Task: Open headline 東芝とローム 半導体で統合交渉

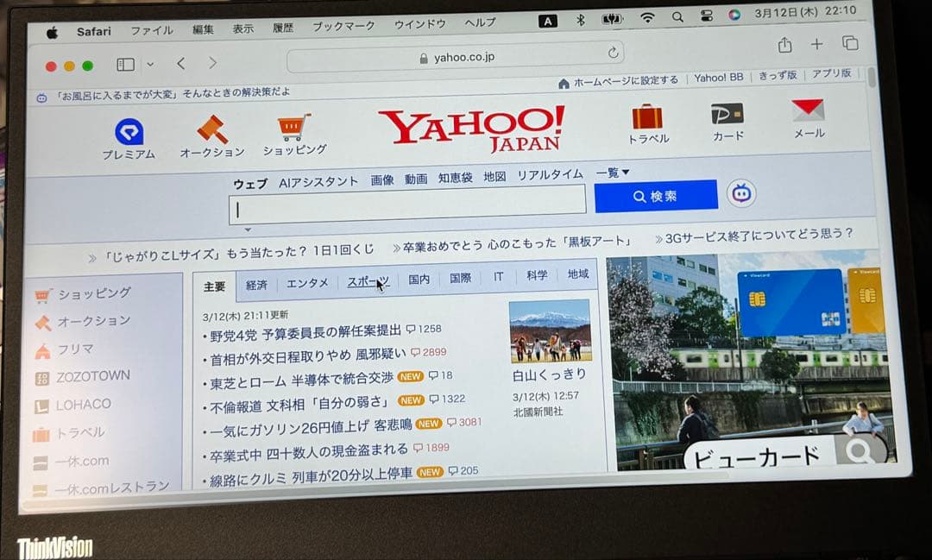Action: [x=301, y=381]
